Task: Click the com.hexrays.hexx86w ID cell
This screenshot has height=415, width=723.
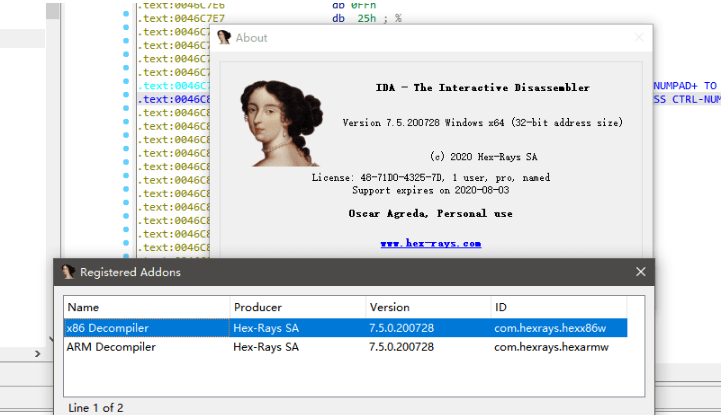Action: tap(550, 328)
